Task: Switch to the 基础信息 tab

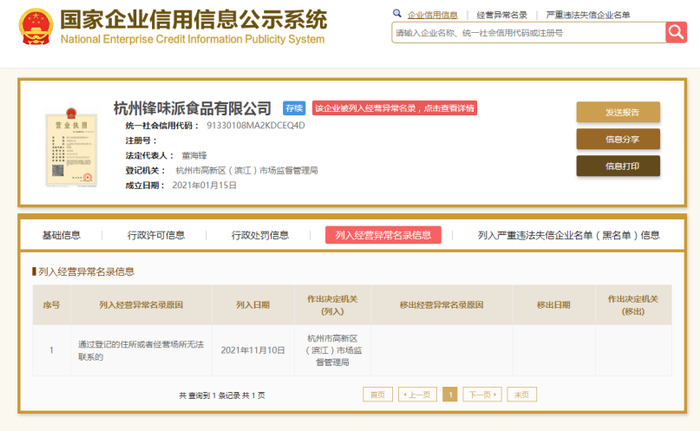Action: click(x=62, y=235)
